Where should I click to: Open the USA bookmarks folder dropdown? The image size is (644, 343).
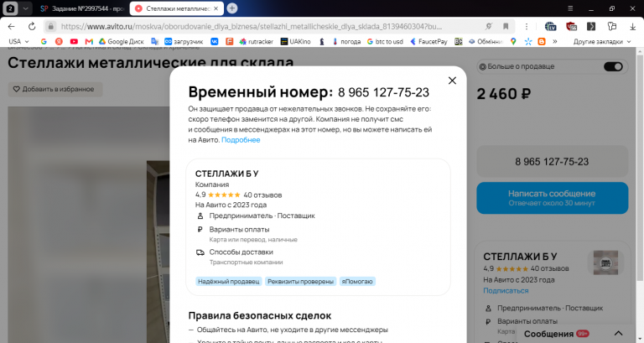click(x=18, y=41)
